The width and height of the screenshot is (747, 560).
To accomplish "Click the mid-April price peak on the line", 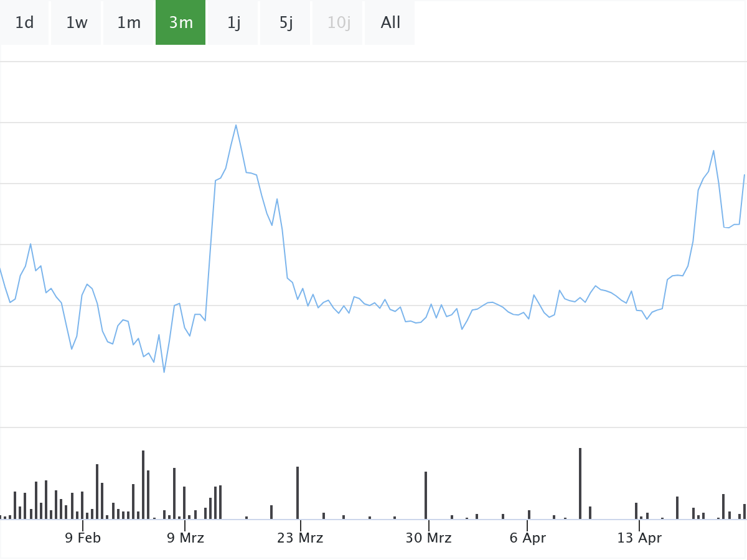I will (x=713, y=151).
